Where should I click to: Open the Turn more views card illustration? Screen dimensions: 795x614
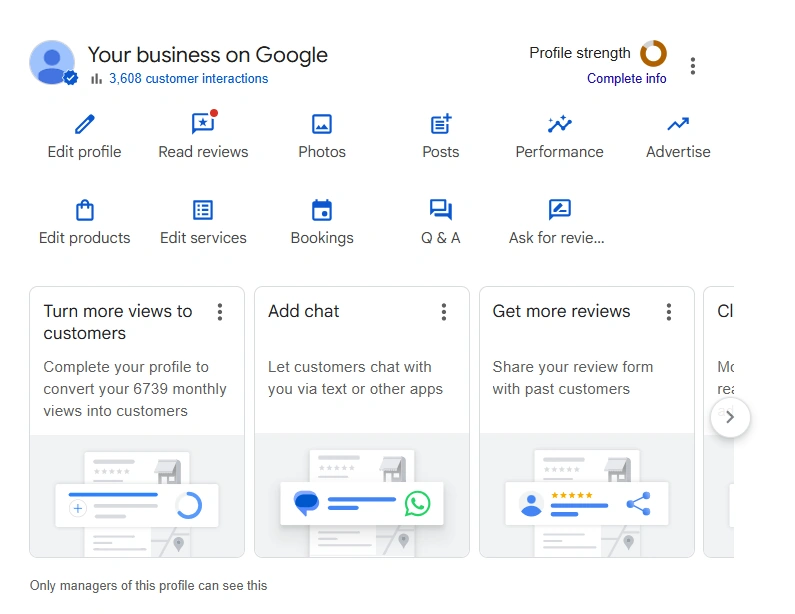pyautogui.click(x=137, y=496)
